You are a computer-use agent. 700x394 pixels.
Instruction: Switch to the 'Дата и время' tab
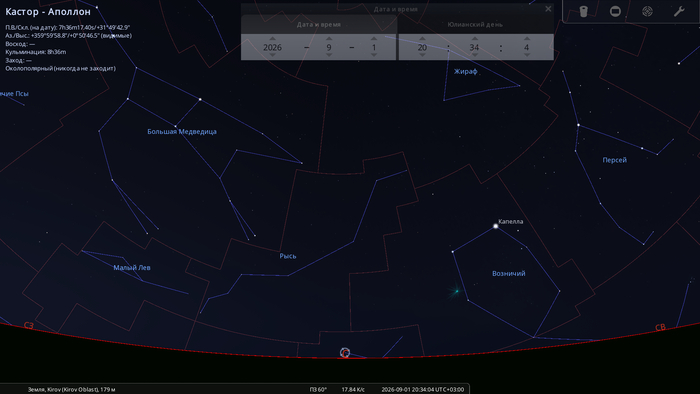319,25
